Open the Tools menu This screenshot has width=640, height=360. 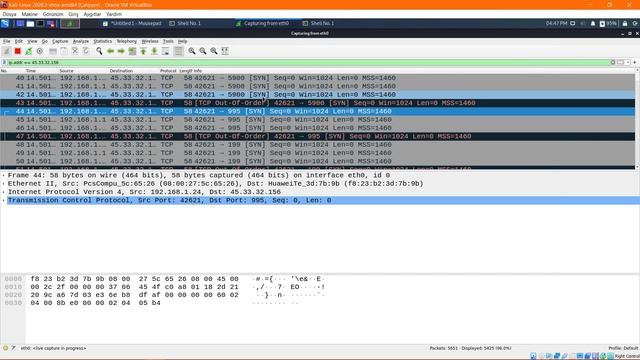tap(168, 41)
